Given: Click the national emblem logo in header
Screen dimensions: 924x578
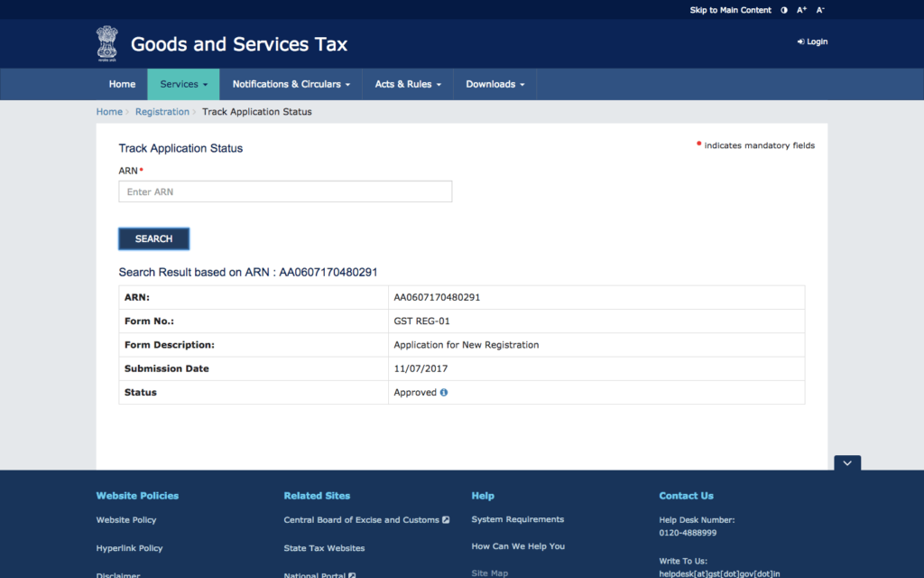Looking at the screenshot, I should tap(107, 42).
